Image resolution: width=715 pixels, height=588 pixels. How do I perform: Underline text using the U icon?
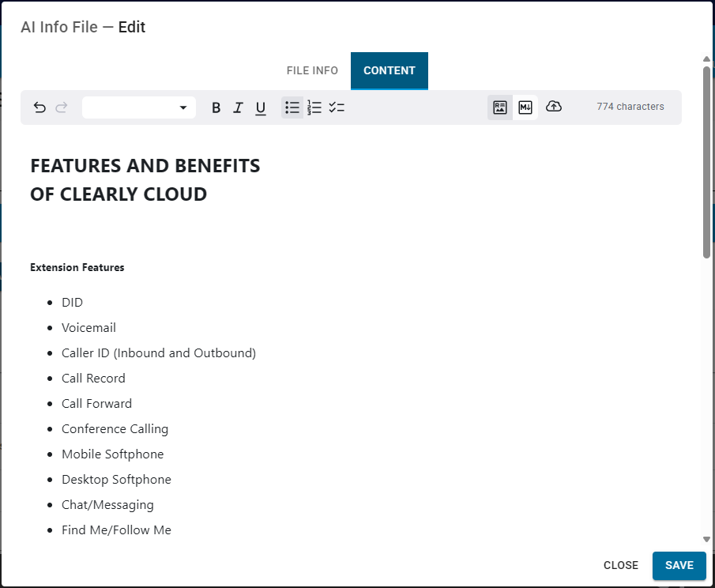pos(260,107)
